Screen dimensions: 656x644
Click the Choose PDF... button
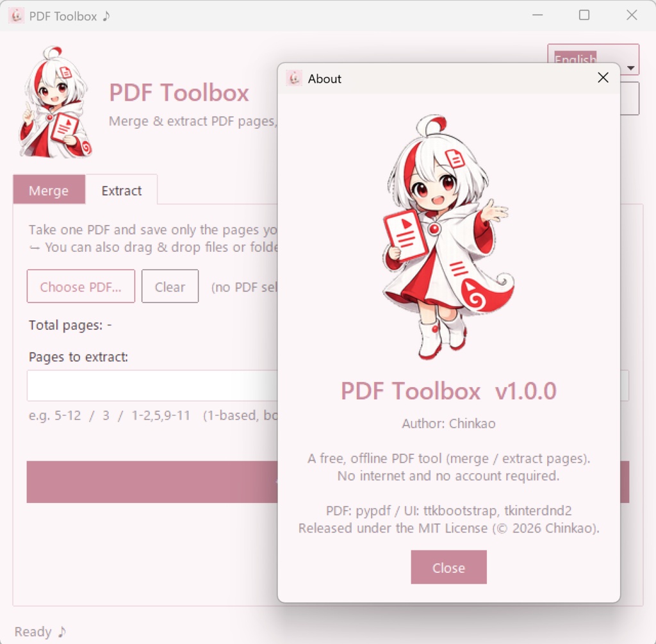point(81,286)
